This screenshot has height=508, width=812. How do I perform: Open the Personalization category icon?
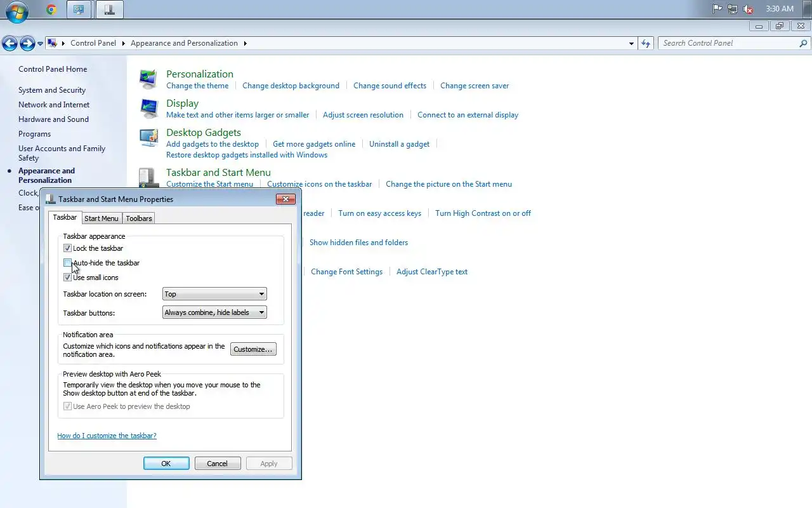tap(149, 79)
